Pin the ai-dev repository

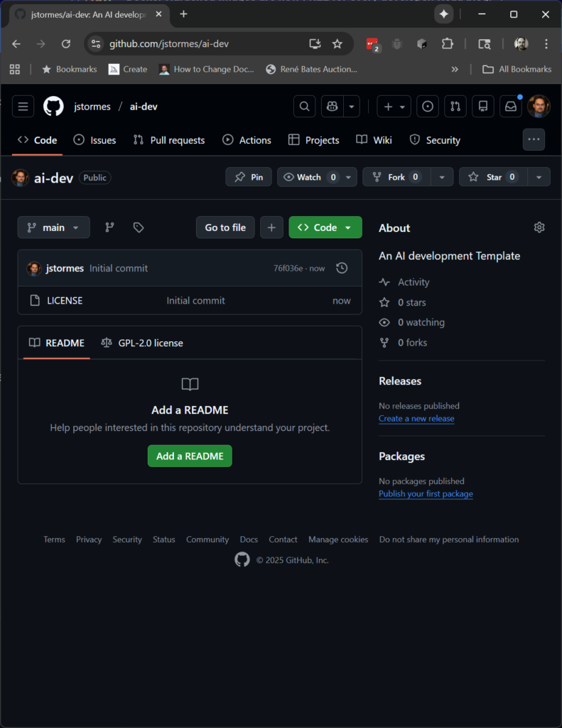tap(249, 177)
